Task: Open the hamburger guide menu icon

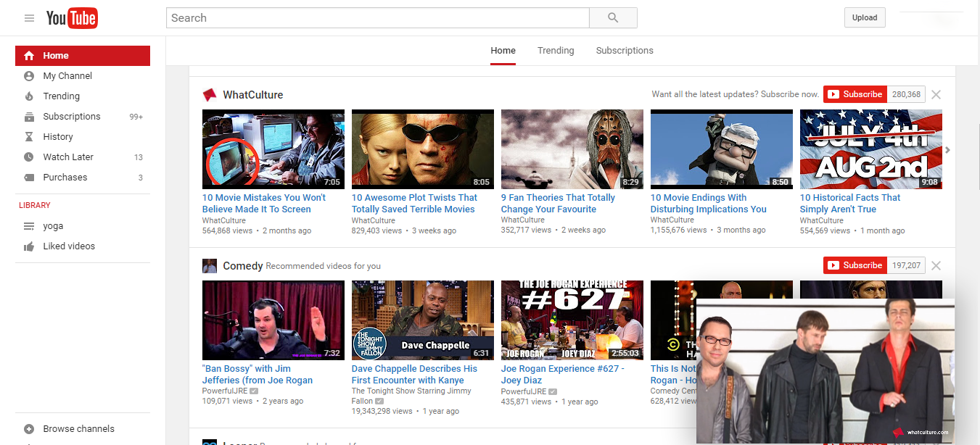Action: tap(29, 18)
